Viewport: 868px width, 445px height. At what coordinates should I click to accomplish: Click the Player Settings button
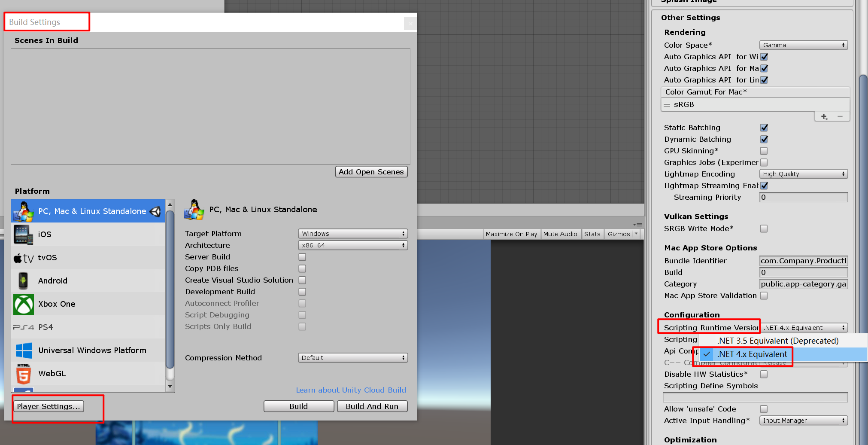[49, 406]
